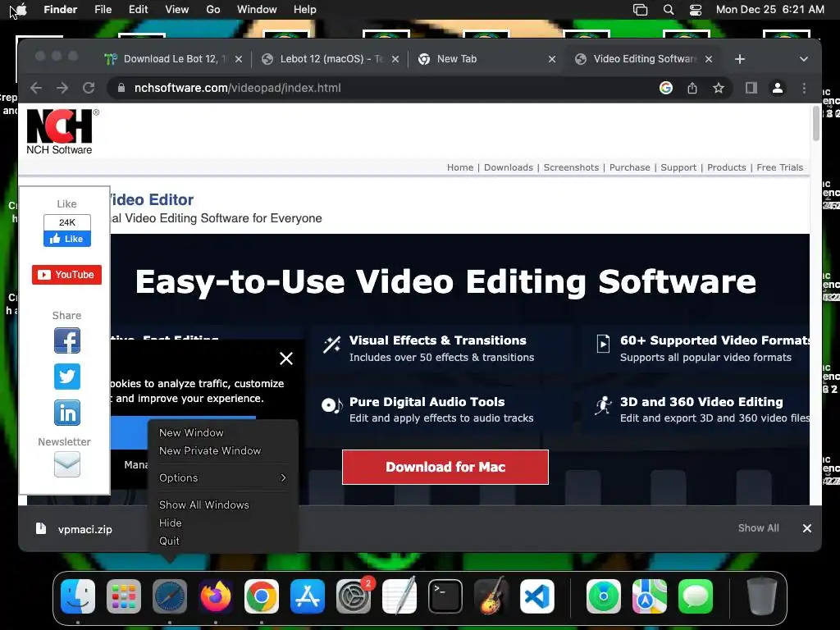Click the Newsletter envelope icon
840x630 pixels.
(67, 464)
